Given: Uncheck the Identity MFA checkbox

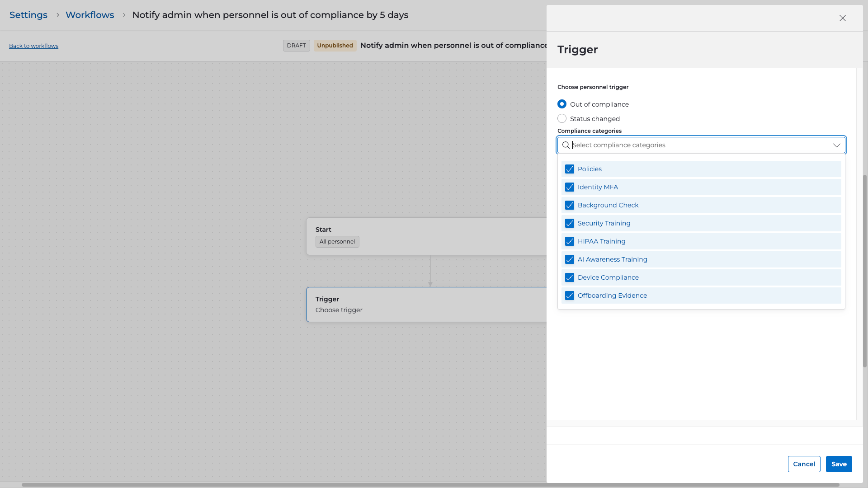Looking at the screenshot, I should click(x=570, y=187).
